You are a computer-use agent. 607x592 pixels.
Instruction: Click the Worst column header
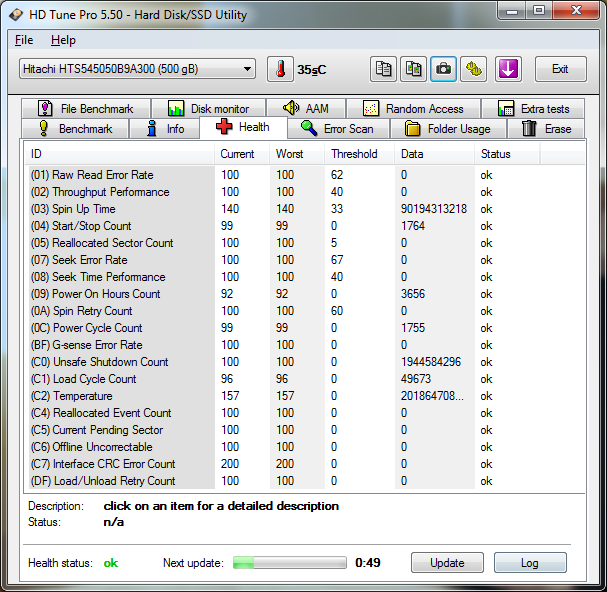coord(297,154)
